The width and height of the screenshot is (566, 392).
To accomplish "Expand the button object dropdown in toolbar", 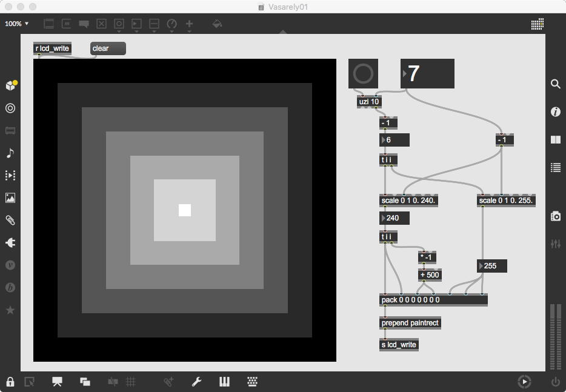I will (x=119, y=25).
